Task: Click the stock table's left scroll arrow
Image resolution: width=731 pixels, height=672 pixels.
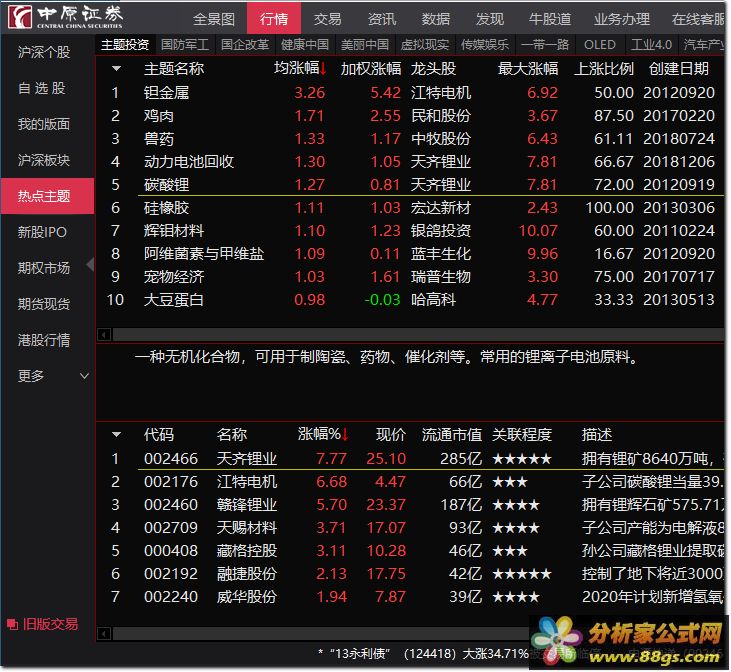Action: [104, 633]
